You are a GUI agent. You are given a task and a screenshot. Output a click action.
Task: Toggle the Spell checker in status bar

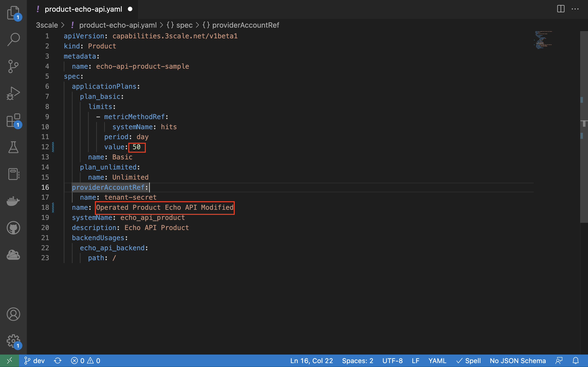pyautogui.click(x=468, y=361)
